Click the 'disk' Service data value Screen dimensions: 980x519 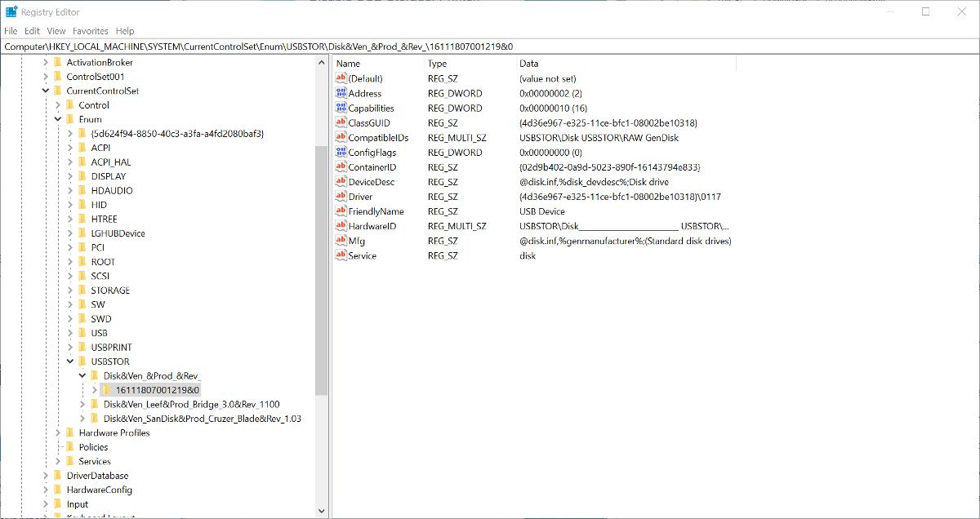[528, 255]
